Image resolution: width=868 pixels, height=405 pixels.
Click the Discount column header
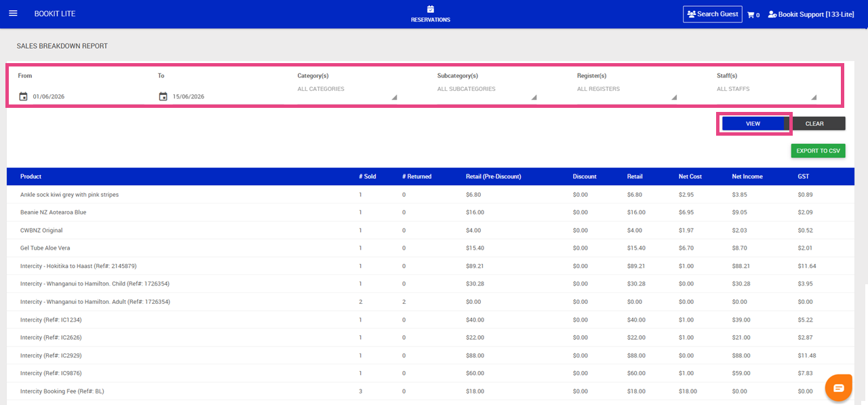(585, 176)
